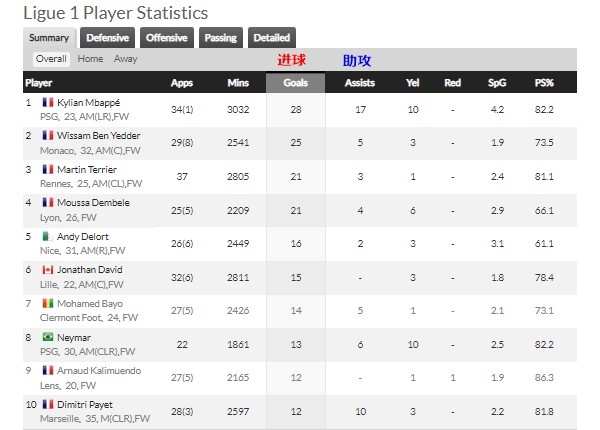Sort table by Mins column header
The height and width of the screenshot is (430, 600).
[x=238, y=83]
